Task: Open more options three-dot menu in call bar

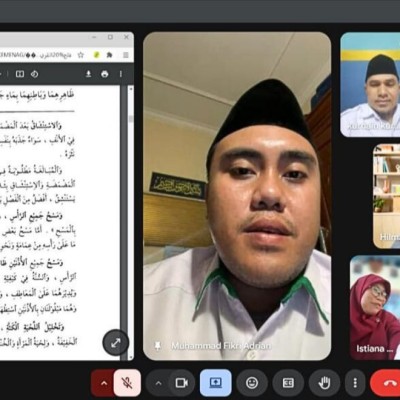Action: [x=355, y=383]
